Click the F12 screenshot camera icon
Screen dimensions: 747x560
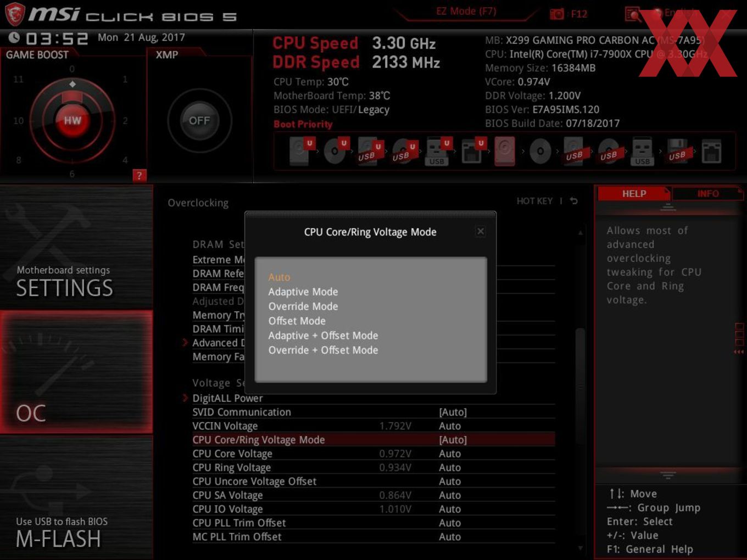pos(557,14)
